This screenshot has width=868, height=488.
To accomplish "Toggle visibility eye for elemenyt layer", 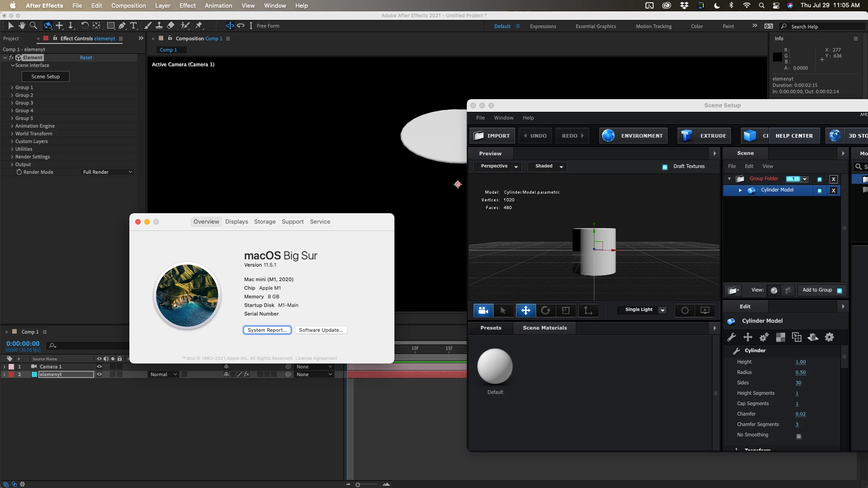I will click(x=100, y=374).
